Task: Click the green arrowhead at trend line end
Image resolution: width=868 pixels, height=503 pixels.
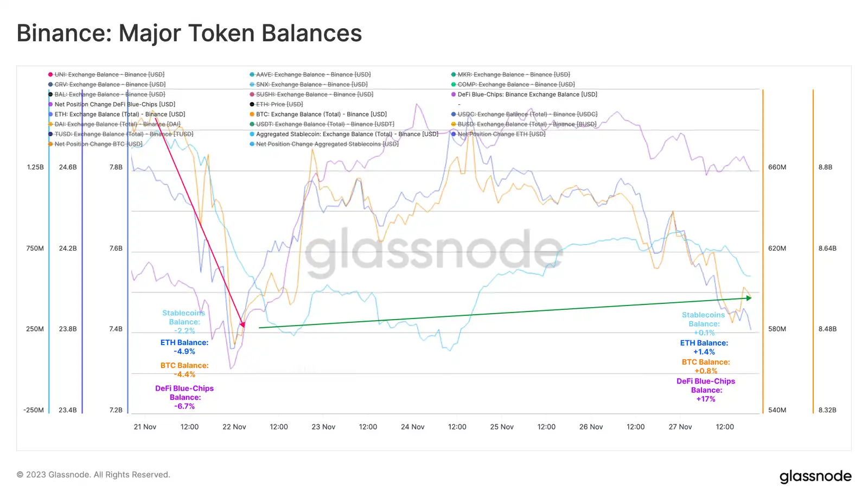Action: (749, 298)
